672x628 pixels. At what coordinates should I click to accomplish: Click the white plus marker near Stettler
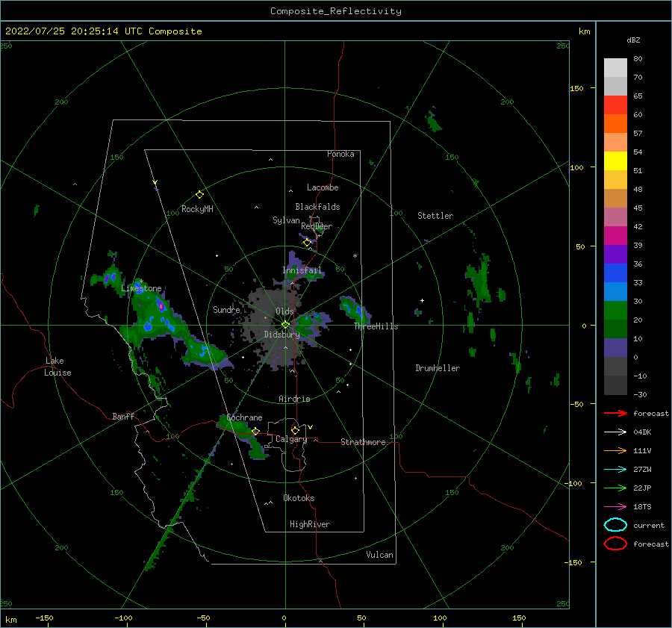(422, 300)
